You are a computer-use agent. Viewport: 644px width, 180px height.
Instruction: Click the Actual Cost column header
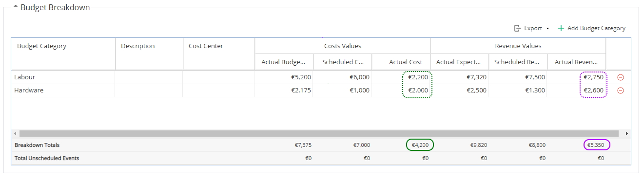[x=401, y=62]
